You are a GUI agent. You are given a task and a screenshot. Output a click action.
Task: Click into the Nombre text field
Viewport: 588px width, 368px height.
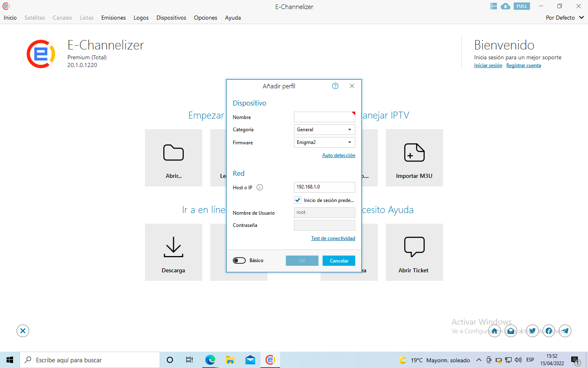point(324,117)
